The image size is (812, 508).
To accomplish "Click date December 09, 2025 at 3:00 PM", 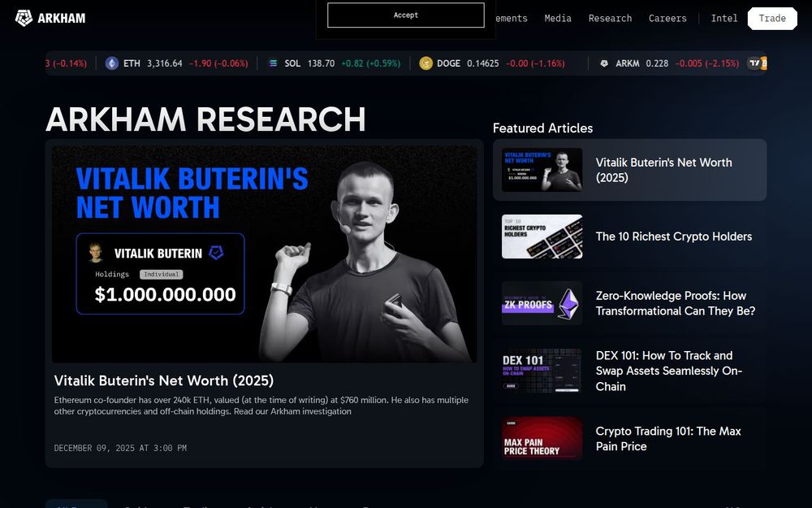I will click(x=120, y=448).
